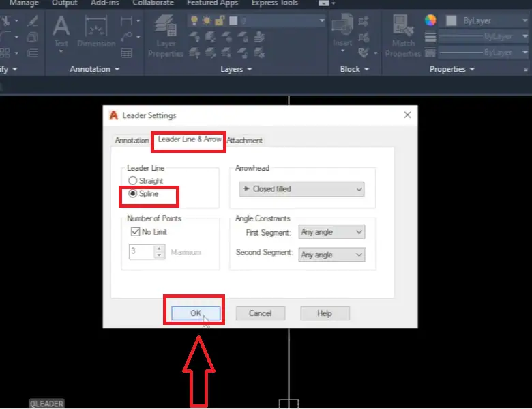Expand the Properties panel
Viewport: 532px width, 409px height.
452,69
